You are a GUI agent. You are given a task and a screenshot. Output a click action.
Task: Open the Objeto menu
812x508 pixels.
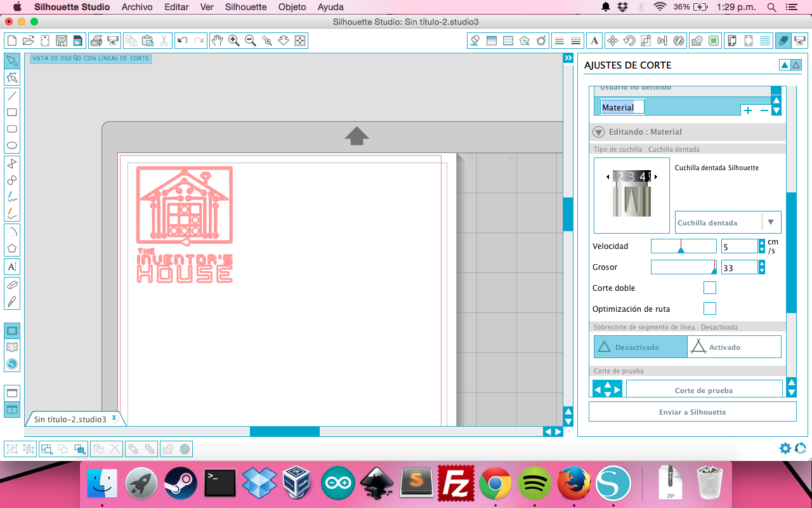(292, 7)
